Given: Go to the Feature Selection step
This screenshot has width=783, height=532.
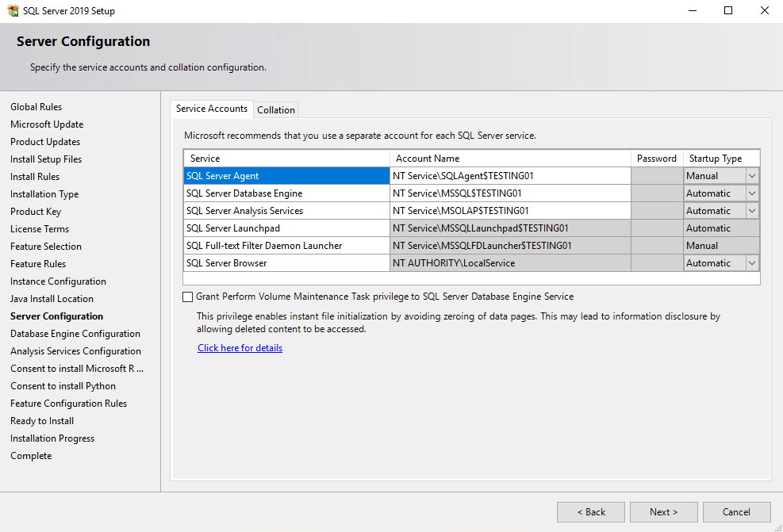Looking at the screenshot, I should 45,246.
